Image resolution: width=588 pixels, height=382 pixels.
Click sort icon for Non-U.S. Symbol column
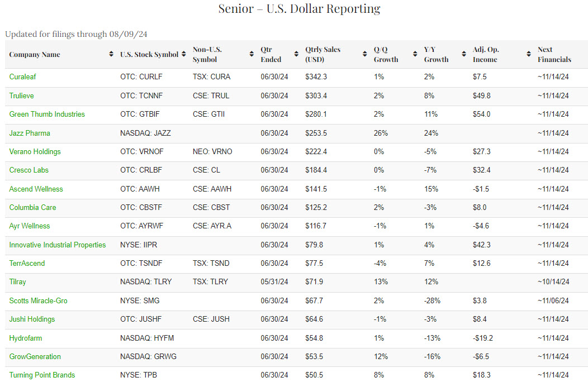coord(252,54)
